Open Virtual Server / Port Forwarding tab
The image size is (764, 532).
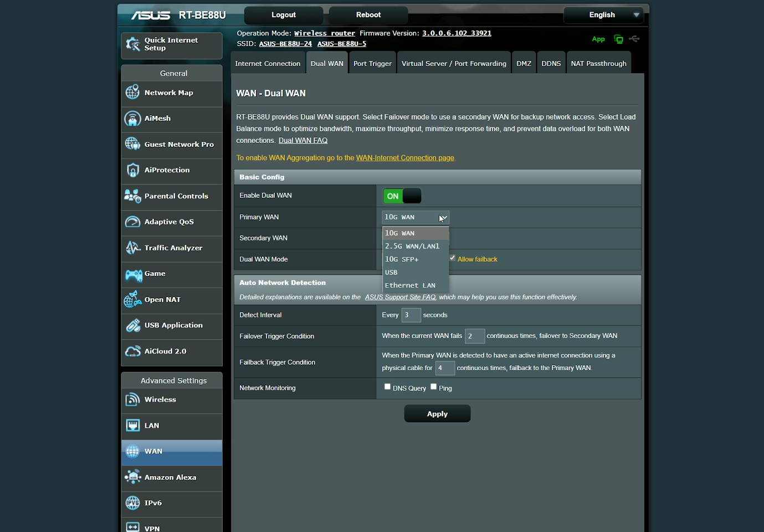(x=454, y=63)
